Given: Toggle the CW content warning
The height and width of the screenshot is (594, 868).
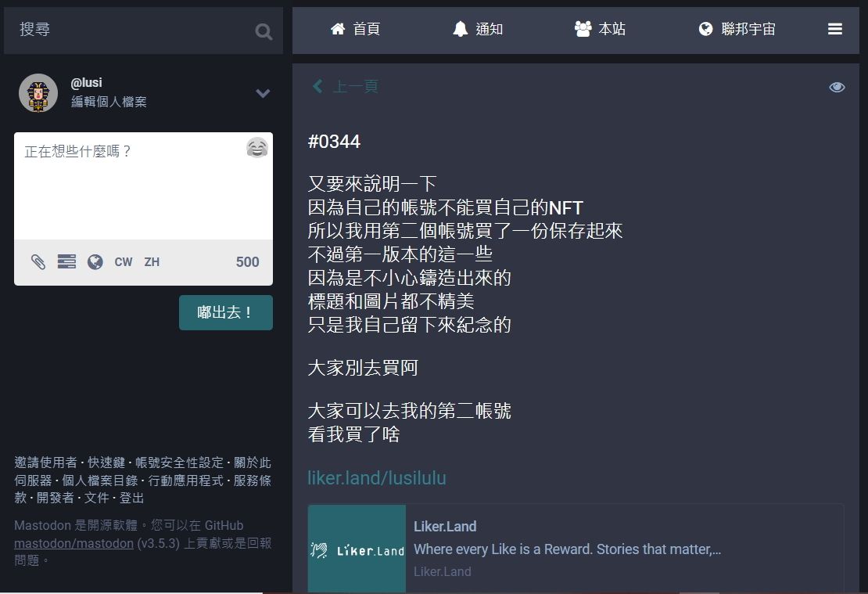Looking at the screenshot, I should click(124, 261).
